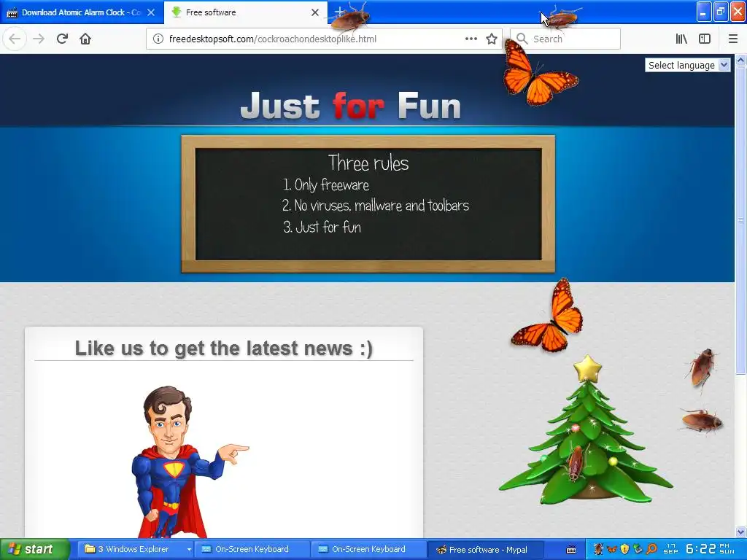Open a new tab with plus button
Image resolution: width=747 pixels, height=560 pixels.
[x=338, y=12]
